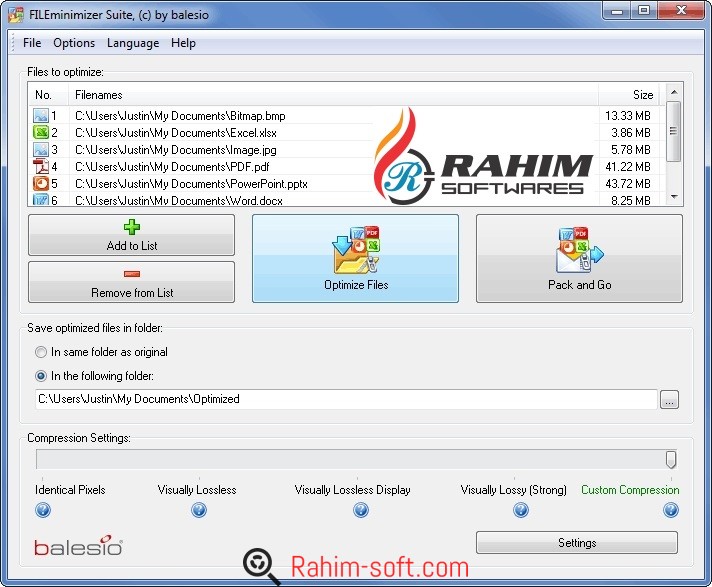Select the Bitmap.bmp file path
The height and width of the screenshot is (587, 712).
coord(180,116)
